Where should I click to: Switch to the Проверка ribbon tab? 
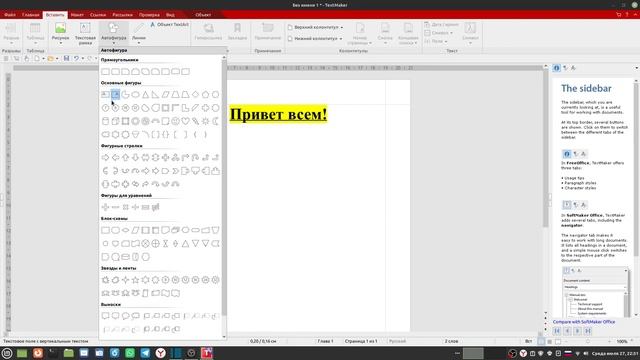149,15
